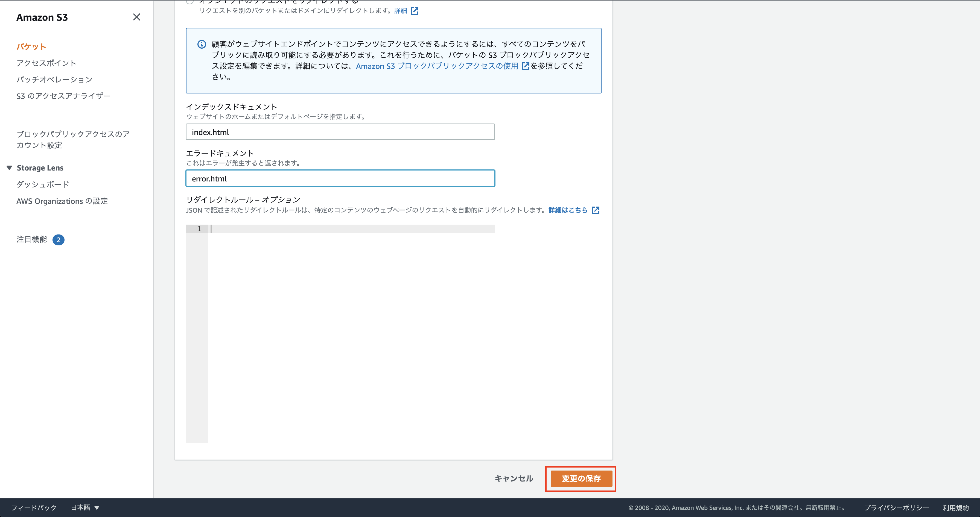Click line 1 of redirect rules editor
Viewport: 980px width, 517px height.
point(352,229)
